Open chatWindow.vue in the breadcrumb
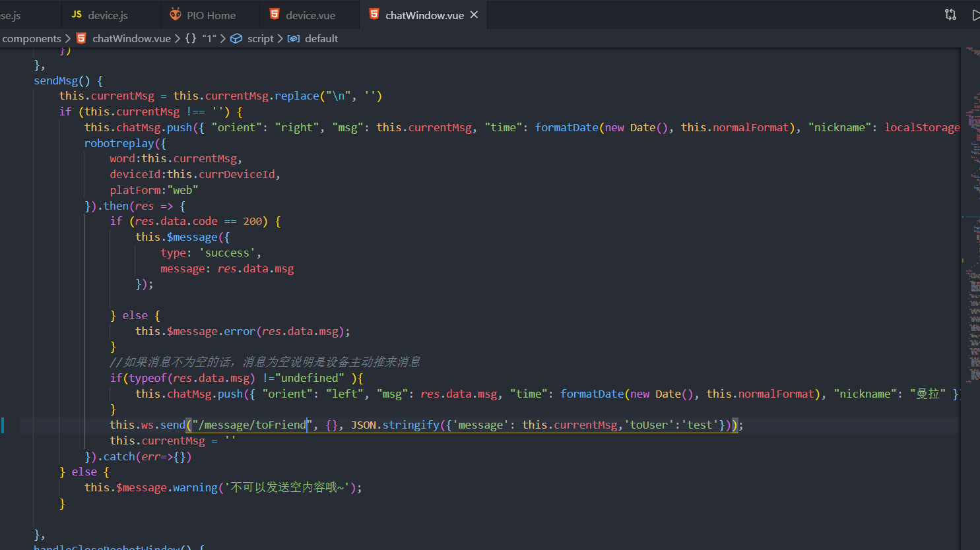Image resolution: width=980 pixels, height=550 pixels. (x=131, y=38)
